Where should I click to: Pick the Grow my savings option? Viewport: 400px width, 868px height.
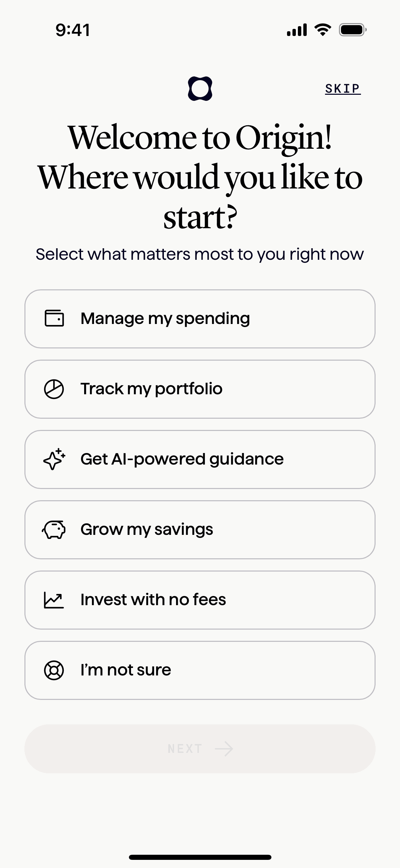[x=200, y=529]
